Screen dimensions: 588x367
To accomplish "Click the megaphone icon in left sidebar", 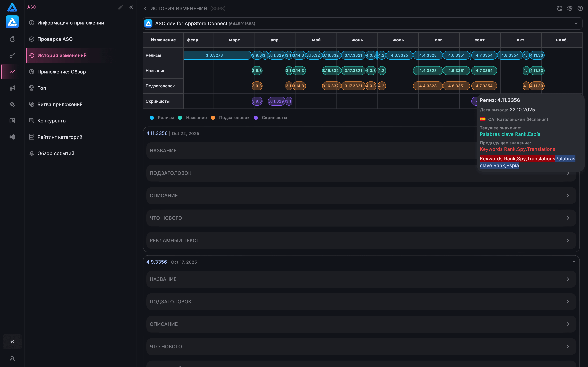I will click(12, 88).
